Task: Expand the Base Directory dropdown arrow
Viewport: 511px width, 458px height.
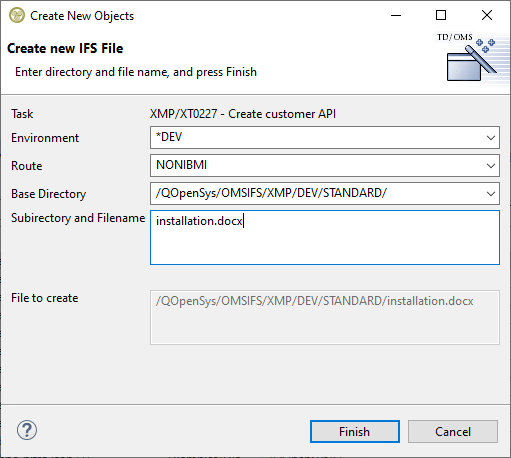Action: pos(490,194)
